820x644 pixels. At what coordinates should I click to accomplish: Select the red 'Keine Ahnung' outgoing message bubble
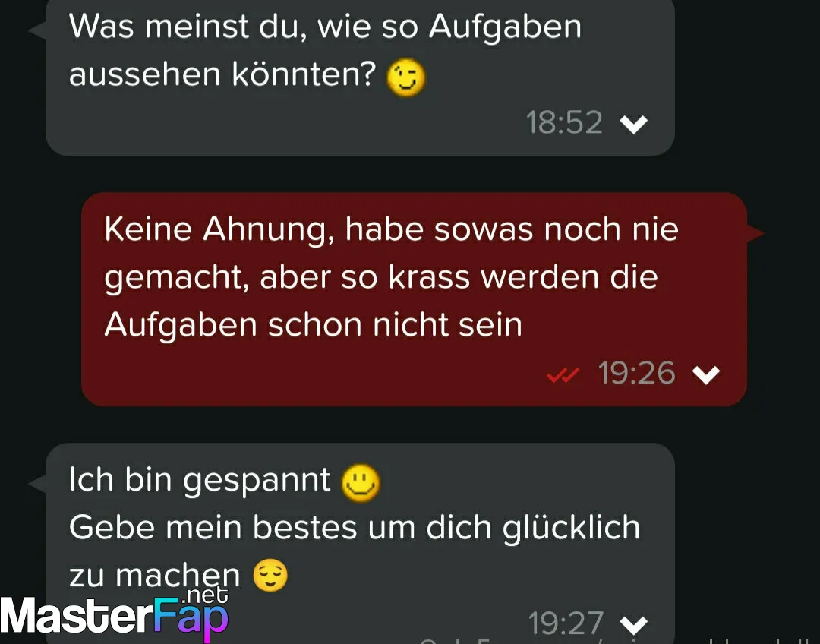tap(414, 298)
